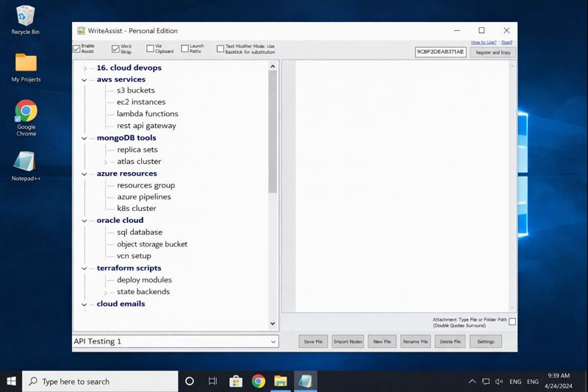
Task: Open the How to Use? link
Action: [x=483, y=42]
